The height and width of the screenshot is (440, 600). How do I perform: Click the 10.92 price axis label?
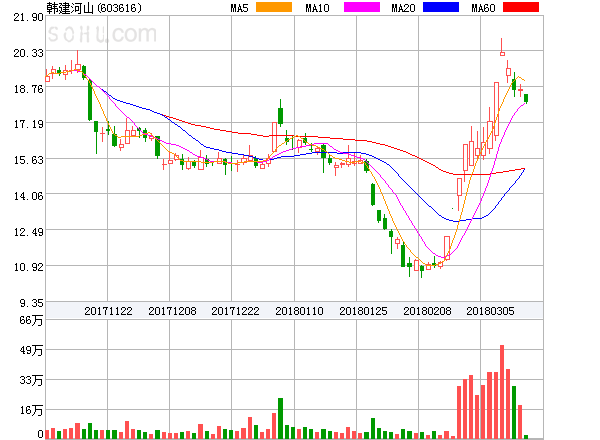pos(28,267)
